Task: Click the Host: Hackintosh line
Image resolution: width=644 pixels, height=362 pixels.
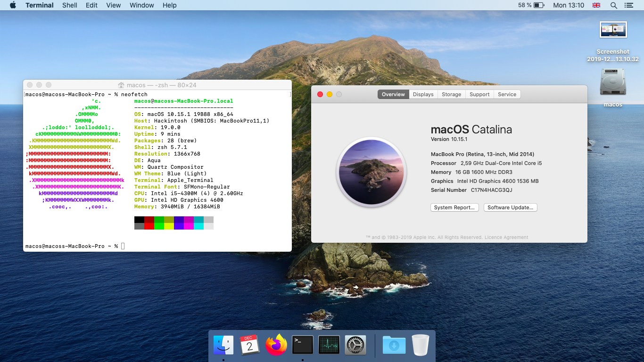Action: coord(202,121)
